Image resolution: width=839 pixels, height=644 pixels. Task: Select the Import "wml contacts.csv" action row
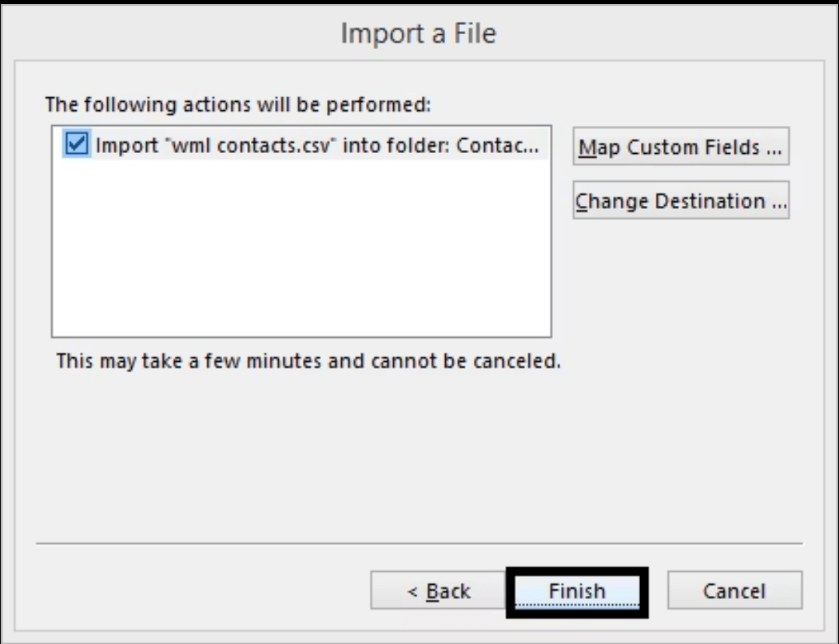coord(301,144)
